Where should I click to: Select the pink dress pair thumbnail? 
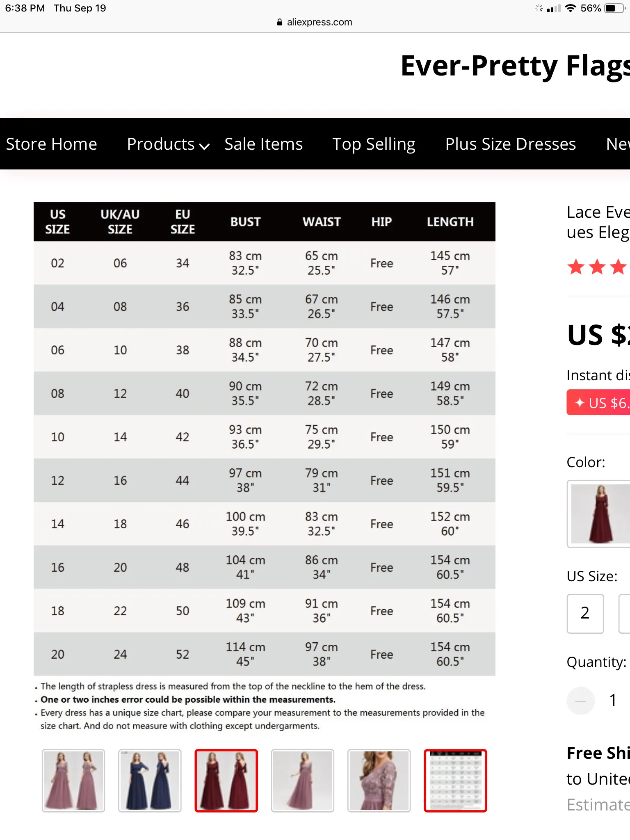[73, 781]
